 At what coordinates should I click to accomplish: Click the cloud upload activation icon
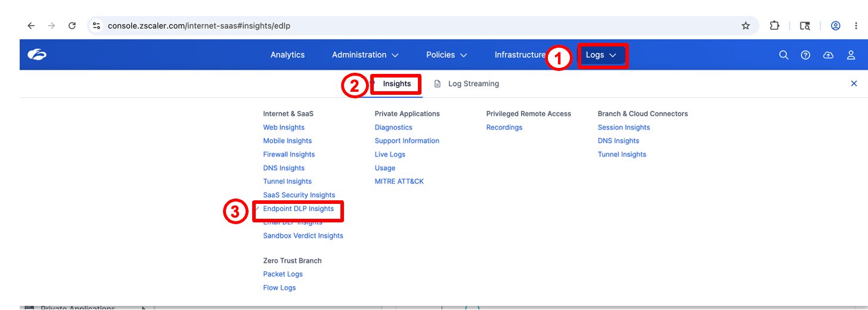pos(828,55)
